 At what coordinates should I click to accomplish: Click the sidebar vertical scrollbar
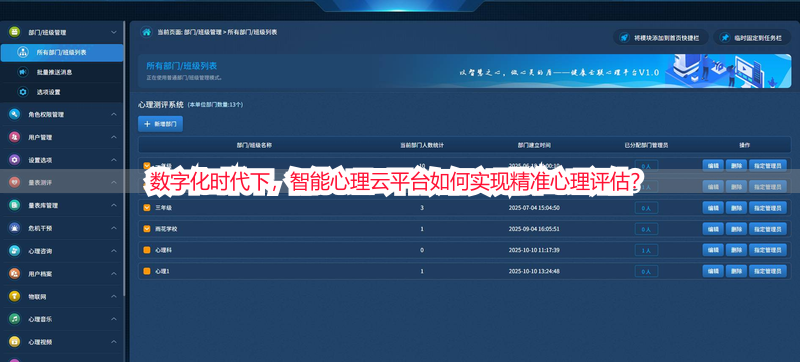[124, 159]
